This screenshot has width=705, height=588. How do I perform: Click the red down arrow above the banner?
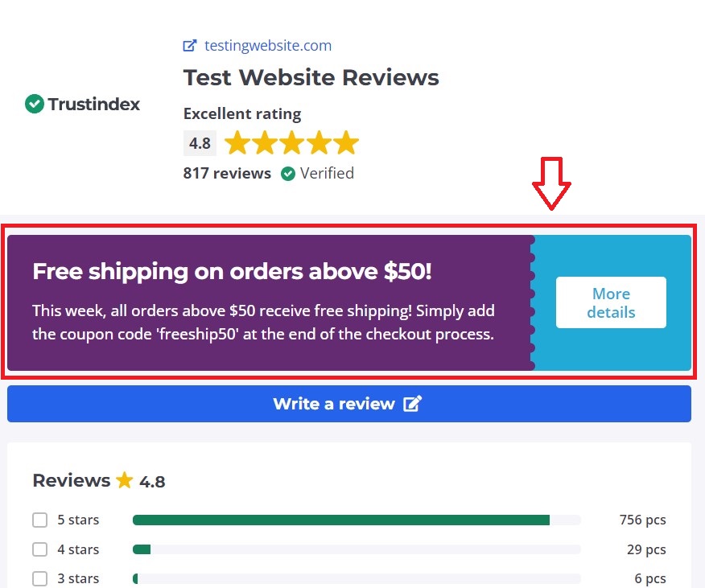click(551, 183)
